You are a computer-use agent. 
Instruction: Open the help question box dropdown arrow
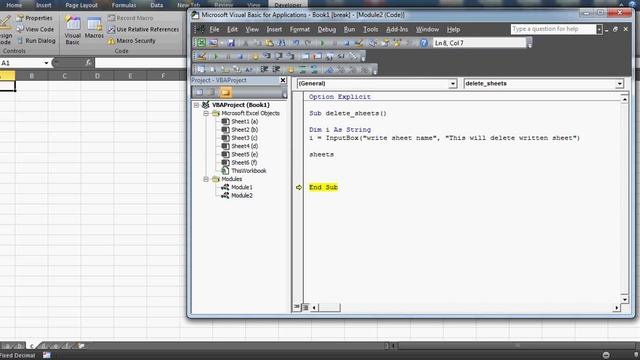click(599, 29)
